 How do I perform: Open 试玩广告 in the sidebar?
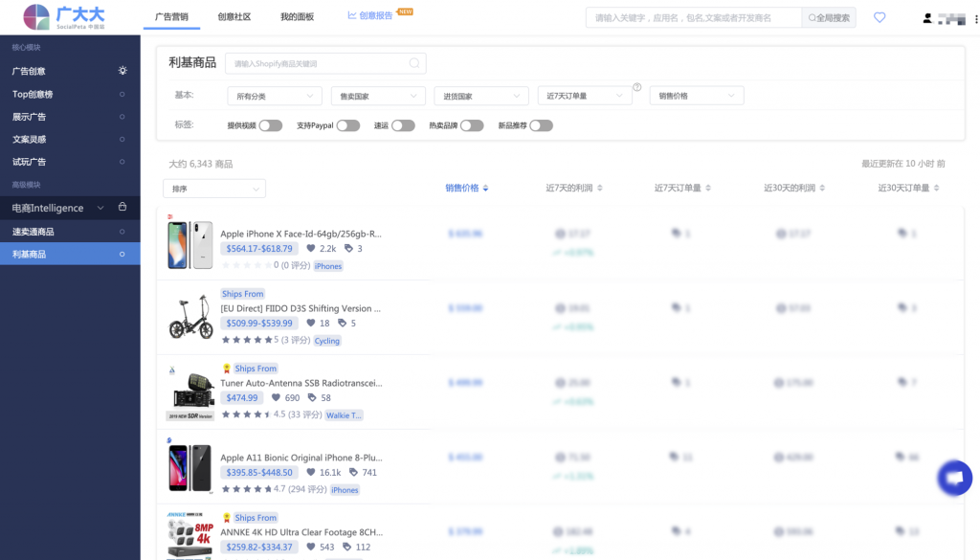coord(70,161)
